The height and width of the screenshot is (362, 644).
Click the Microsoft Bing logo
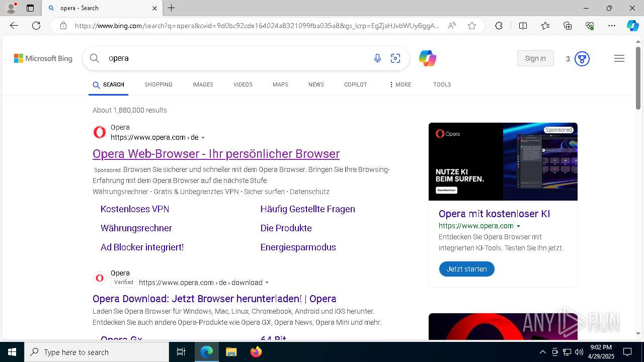pyautogui.click(x=43, y=58)
